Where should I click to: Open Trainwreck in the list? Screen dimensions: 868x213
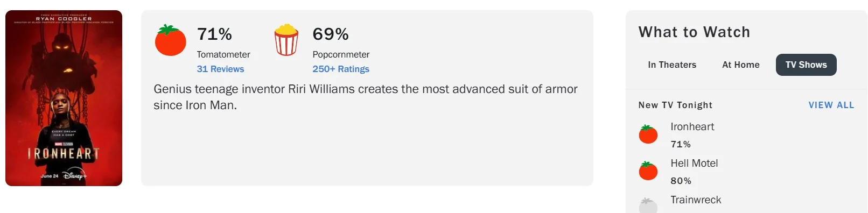point(696,200)
